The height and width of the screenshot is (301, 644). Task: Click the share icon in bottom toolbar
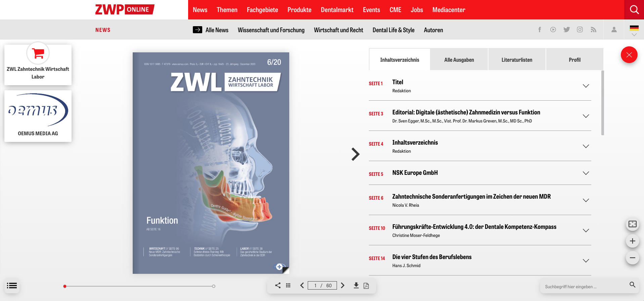tap(278, 285)
